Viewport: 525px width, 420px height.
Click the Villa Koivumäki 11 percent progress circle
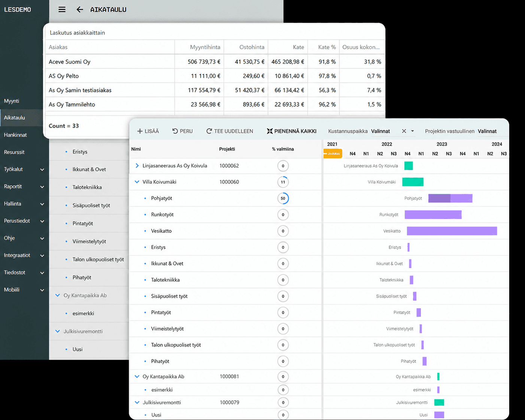pyautogui.click(x=283, y=182)
